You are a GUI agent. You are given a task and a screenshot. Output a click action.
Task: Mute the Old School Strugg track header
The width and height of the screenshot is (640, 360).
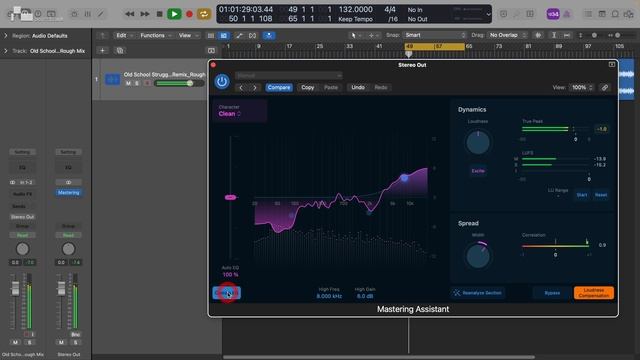click(128, 83)
